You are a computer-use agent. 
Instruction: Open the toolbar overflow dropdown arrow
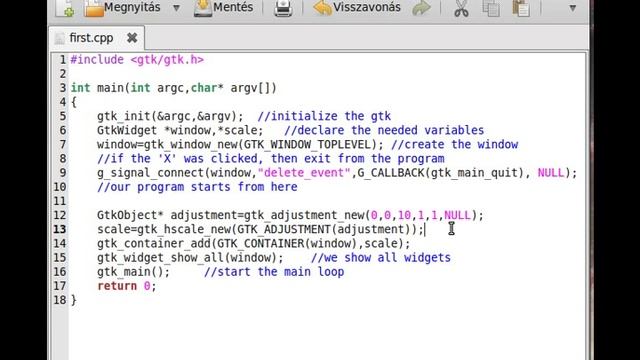click(573, 8)
